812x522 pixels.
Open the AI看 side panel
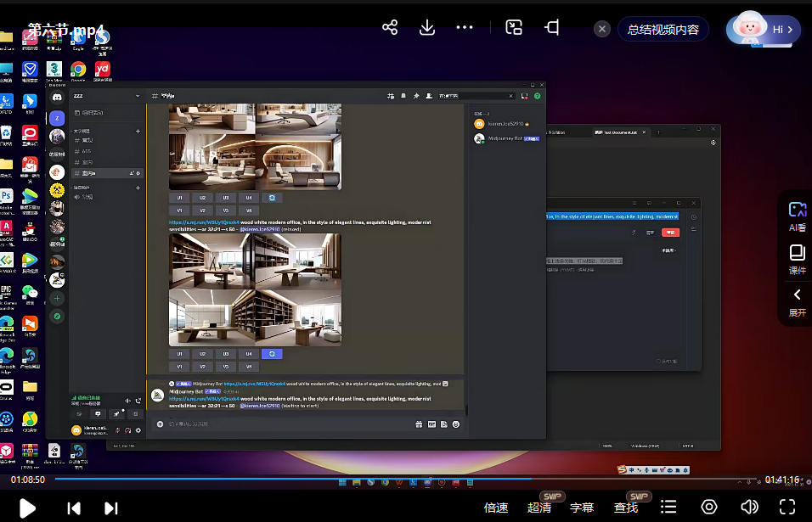click(797, 215)
